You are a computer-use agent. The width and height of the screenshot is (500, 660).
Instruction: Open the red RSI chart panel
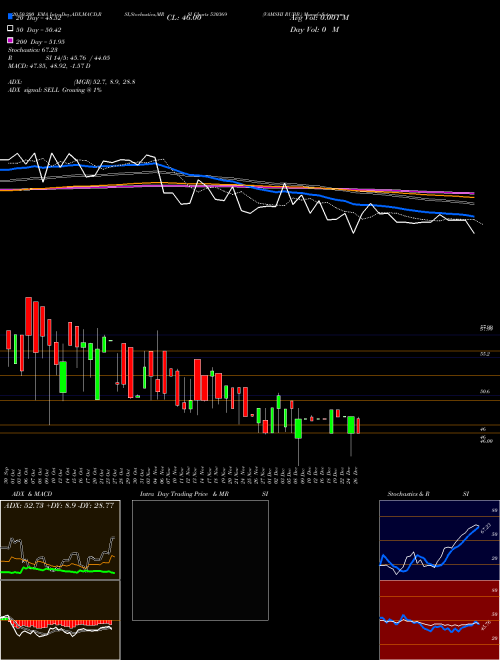click(439, 620)
